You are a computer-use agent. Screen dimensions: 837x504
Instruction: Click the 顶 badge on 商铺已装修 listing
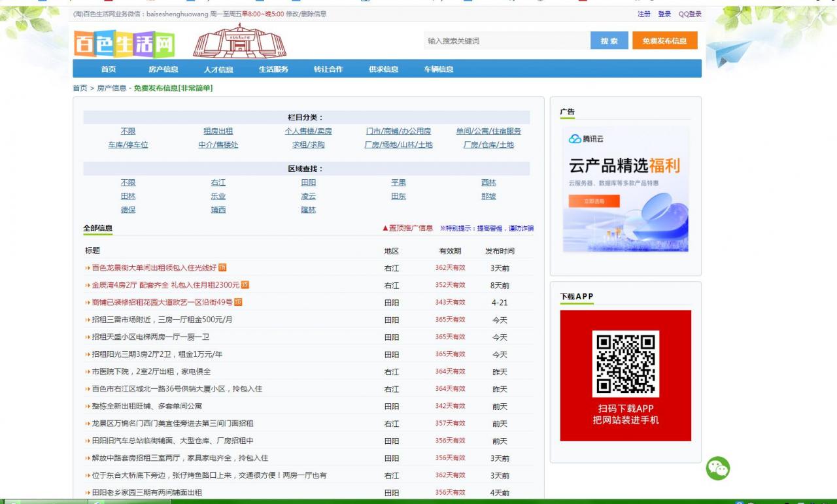tap(238, 302)
